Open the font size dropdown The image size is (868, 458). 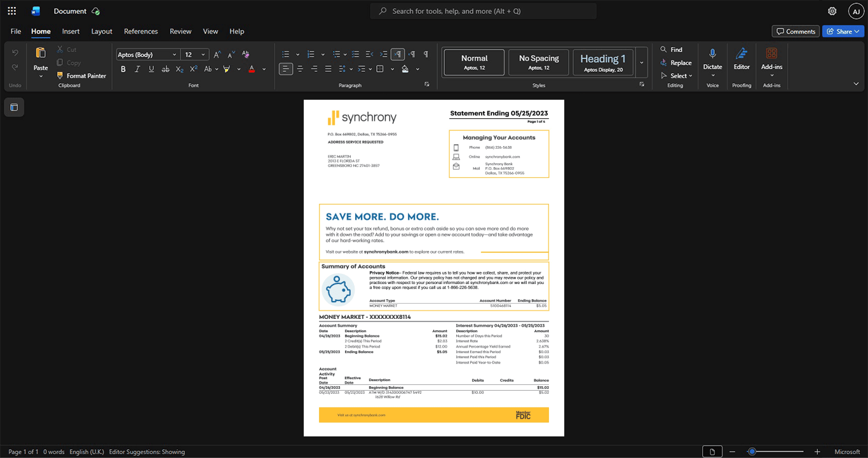[203, 55]
